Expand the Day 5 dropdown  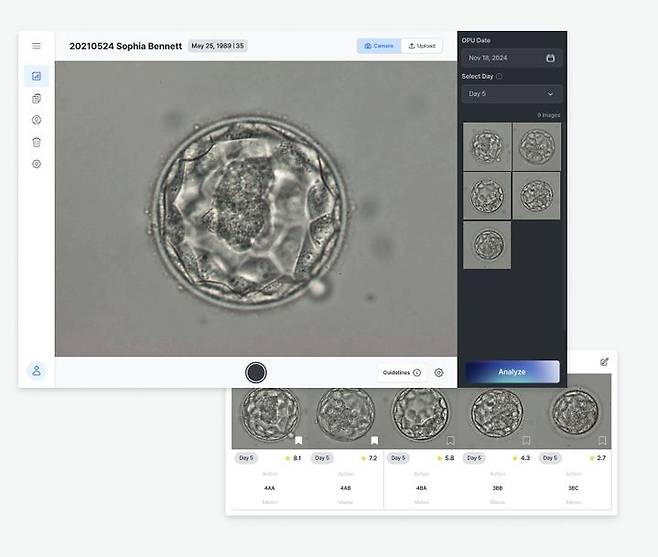[512, 94]
